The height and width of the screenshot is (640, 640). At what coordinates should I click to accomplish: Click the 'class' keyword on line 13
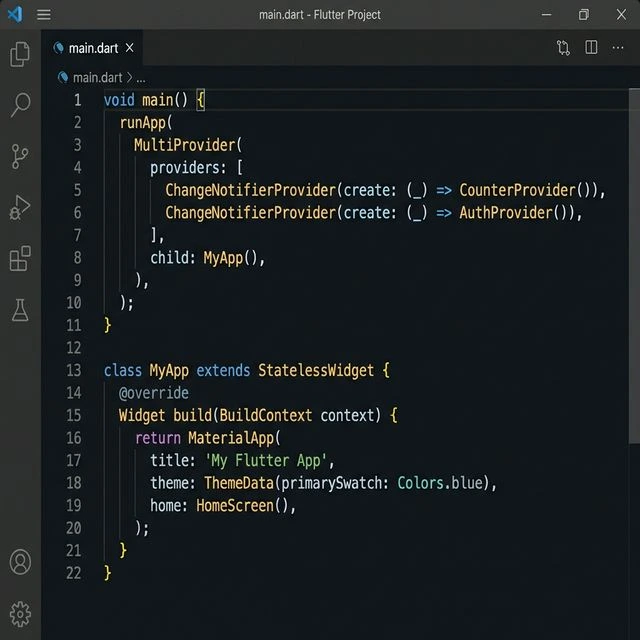click(x=122, y=371)
